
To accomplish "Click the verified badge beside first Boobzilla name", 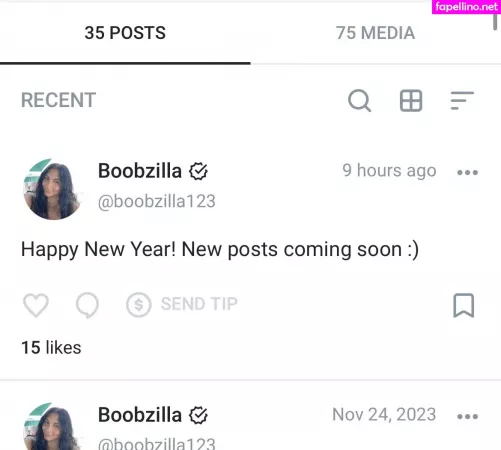I will [198, 171].
